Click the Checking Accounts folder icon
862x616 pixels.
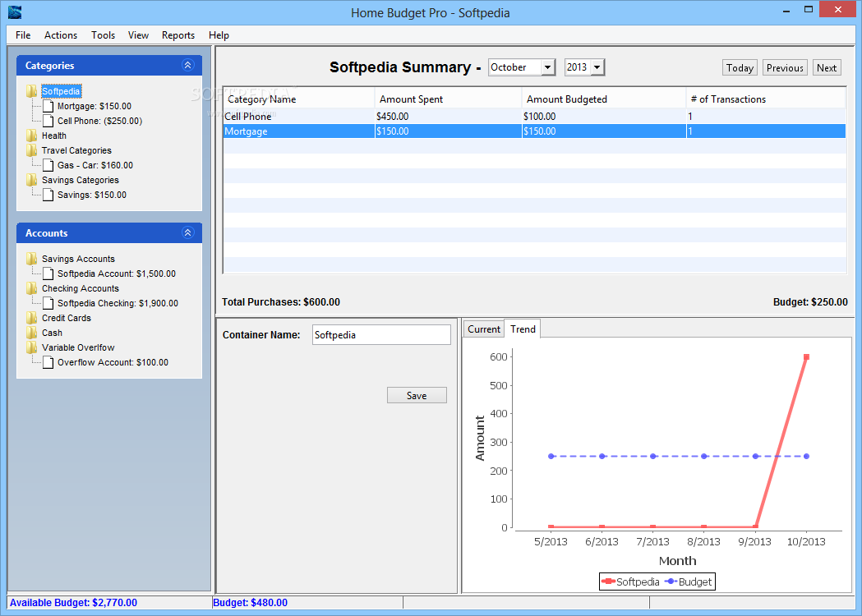tap(32, 288)
